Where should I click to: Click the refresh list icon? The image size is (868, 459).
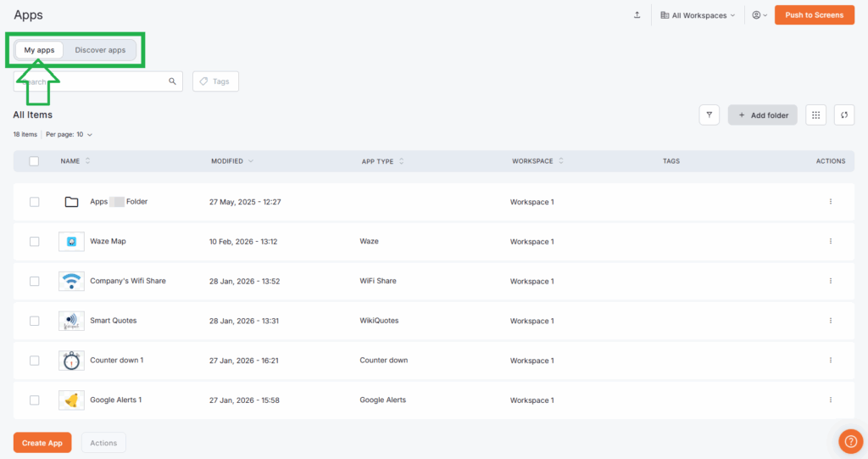click(843, 115)
